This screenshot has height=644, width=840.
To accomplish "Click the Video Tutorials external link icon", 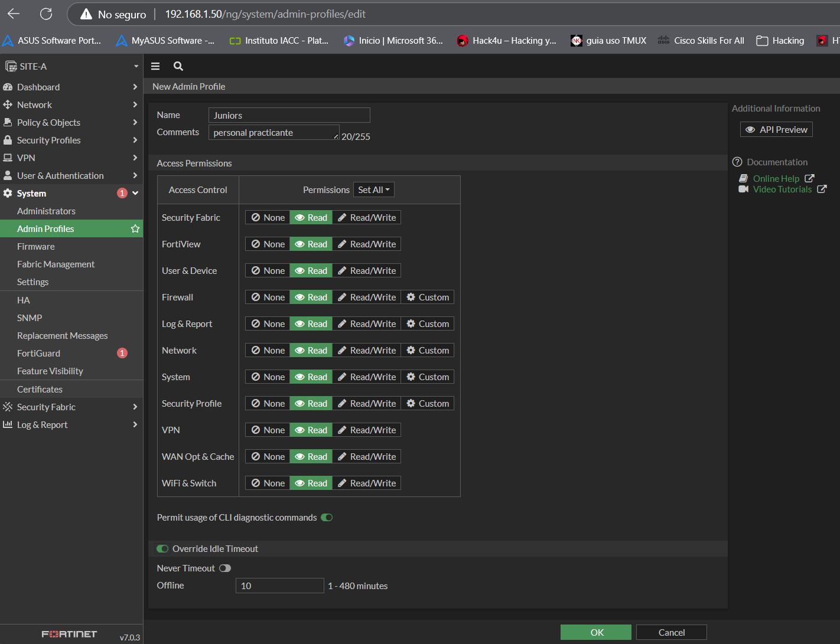I will pos(822,189).
